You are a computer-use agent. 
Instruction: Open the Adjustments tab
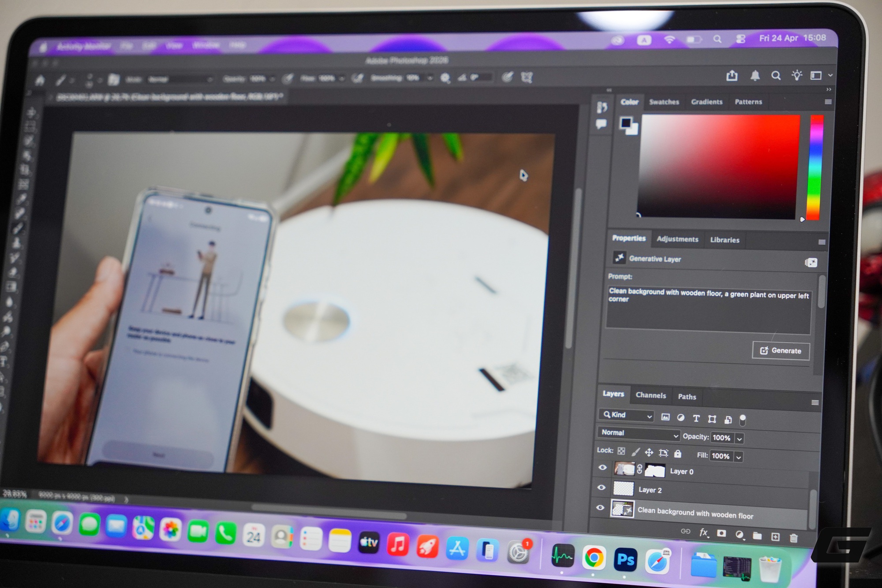click(x=677, y=239)
